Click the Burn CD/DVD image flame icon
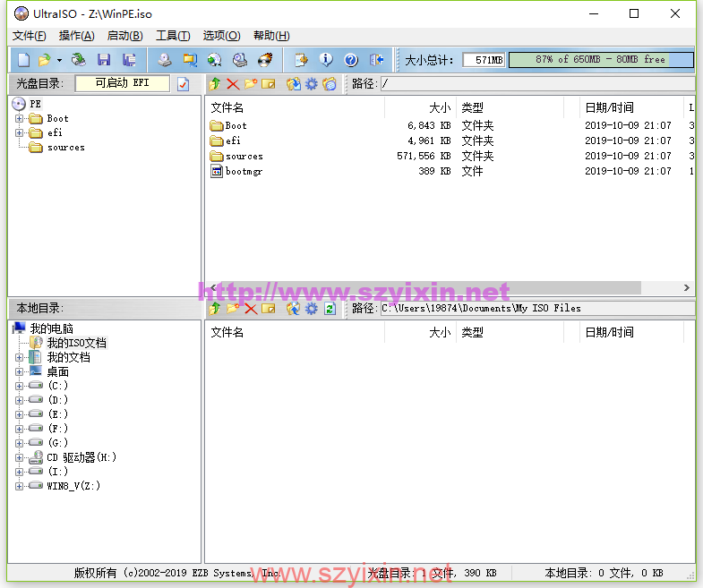This screenshot has height=588, width=703. click(x=265, y=60)
